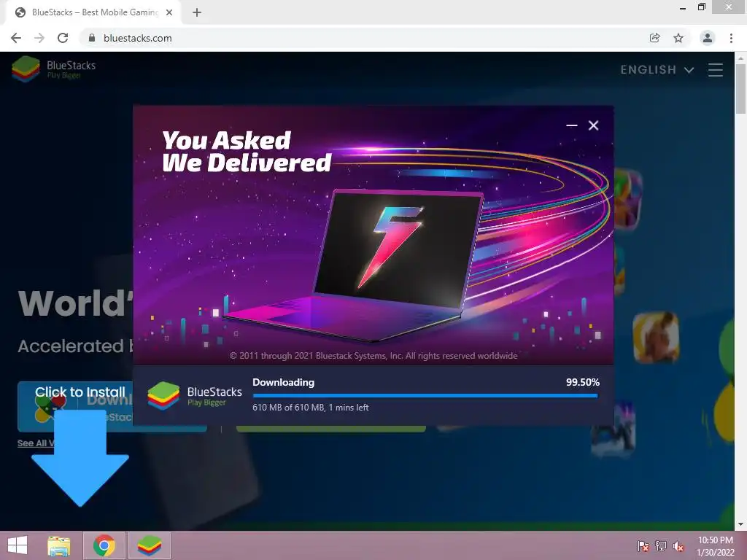
Task: Open the Chrome three-dot menu
Action: [x=731, y=38]
